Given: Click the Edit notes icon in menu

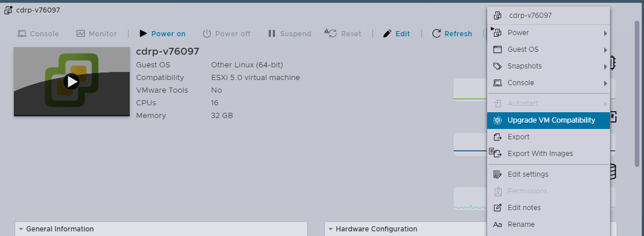Looking at the screenshot, I should (497, 208).
